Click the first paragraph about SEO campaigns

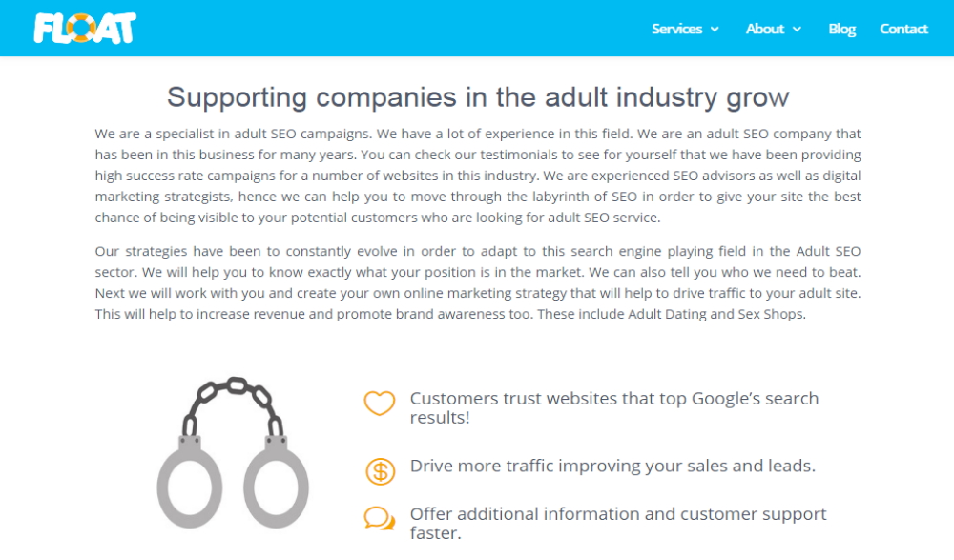[x=478, y=176]
